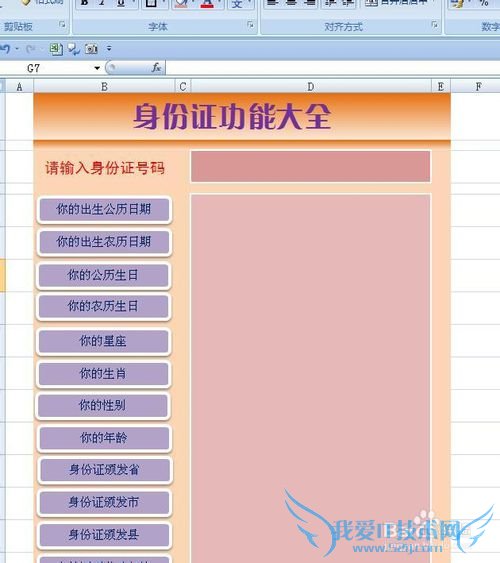Toggle underline formatting

[121, 3]
